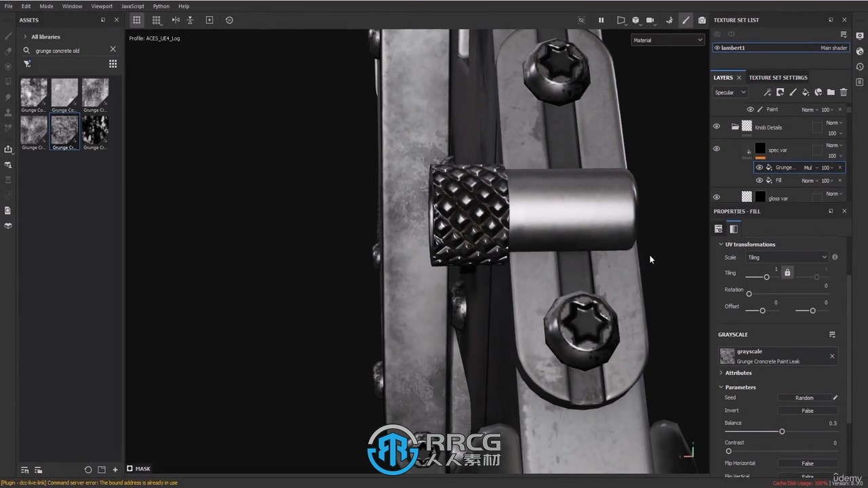The image size is (868, 488).
Task: Select the Paint brush tool in left toolbar
Action: tap(8, 36)
